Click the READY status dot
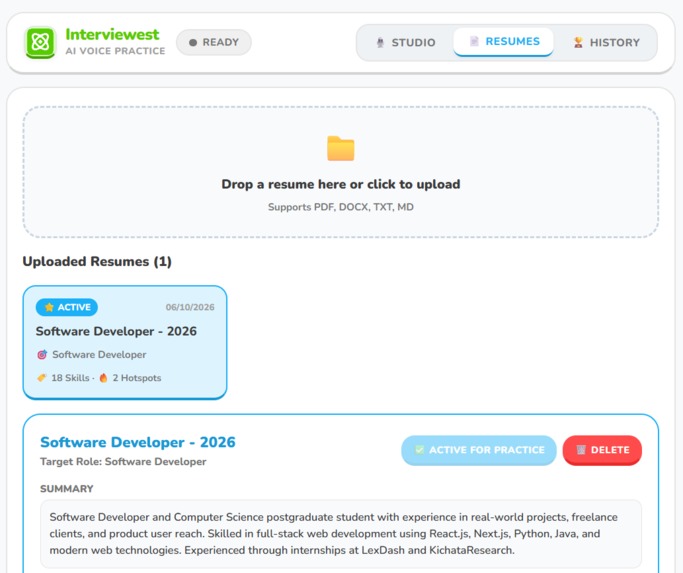The height and width of the screenshot is (573, 683). [193, 43]
